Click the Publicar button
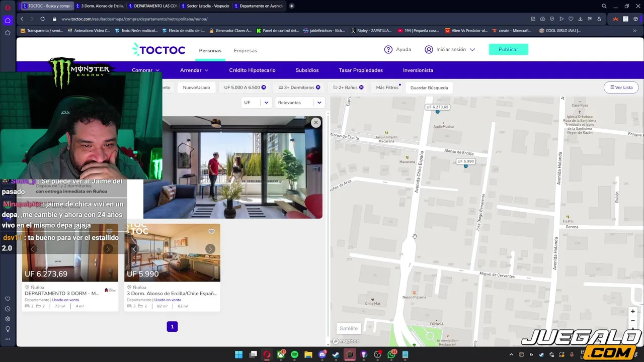The height and width of the screenshot is (362, 644). 508,49
